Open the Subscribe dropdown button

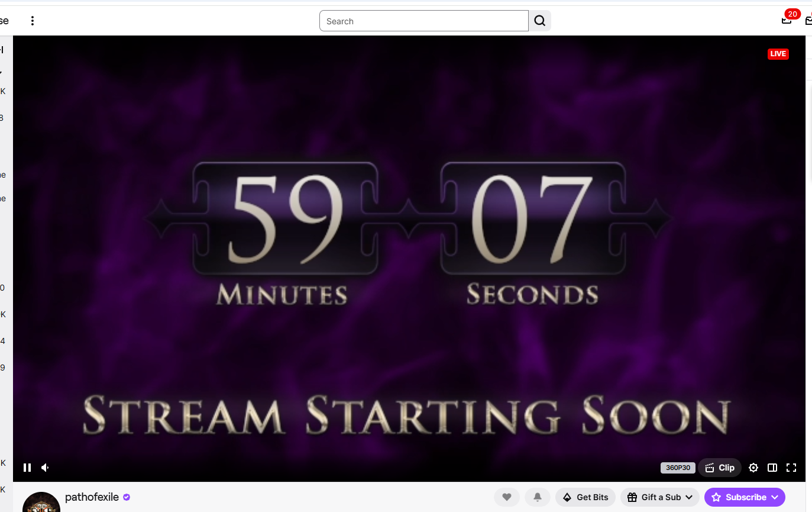click(745, 497)
